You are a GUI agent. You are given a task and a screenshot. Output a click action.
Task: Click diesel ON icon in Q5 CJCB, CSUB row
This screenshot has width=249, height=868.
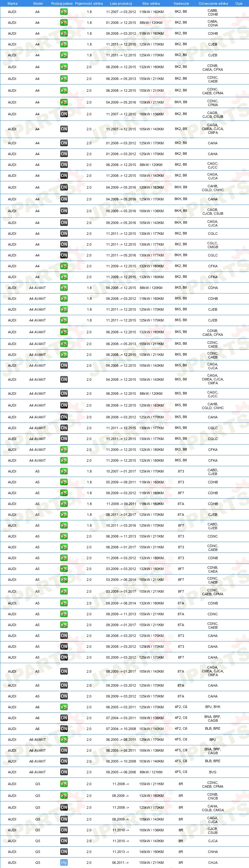click(64, 830)
